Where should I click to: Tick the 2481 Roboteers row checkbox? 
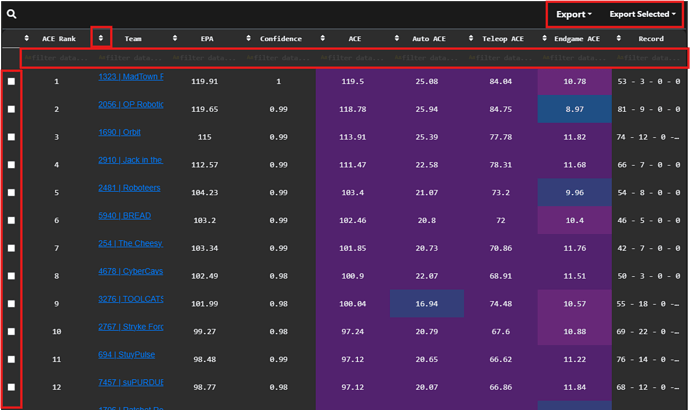pyautogui.click(x=11, y=193)
